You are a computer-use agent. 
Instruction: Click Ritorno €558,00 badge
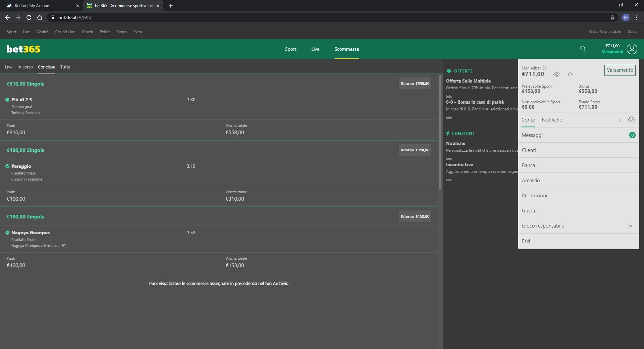(x=415, y=84)
